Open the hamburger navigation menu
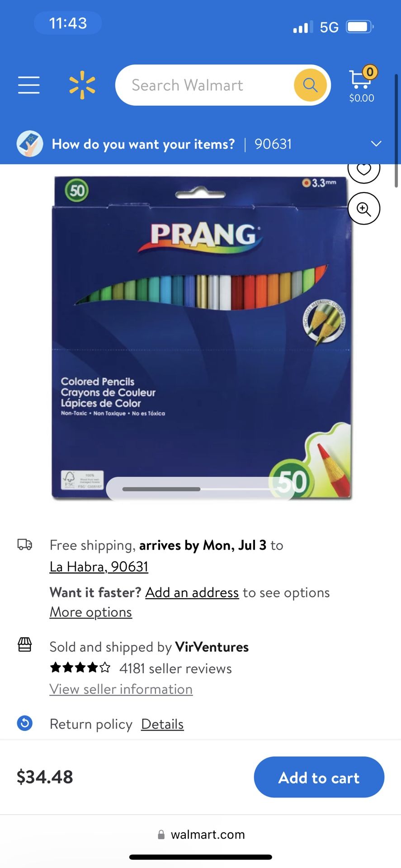The image size is (401, 868). 29,85
